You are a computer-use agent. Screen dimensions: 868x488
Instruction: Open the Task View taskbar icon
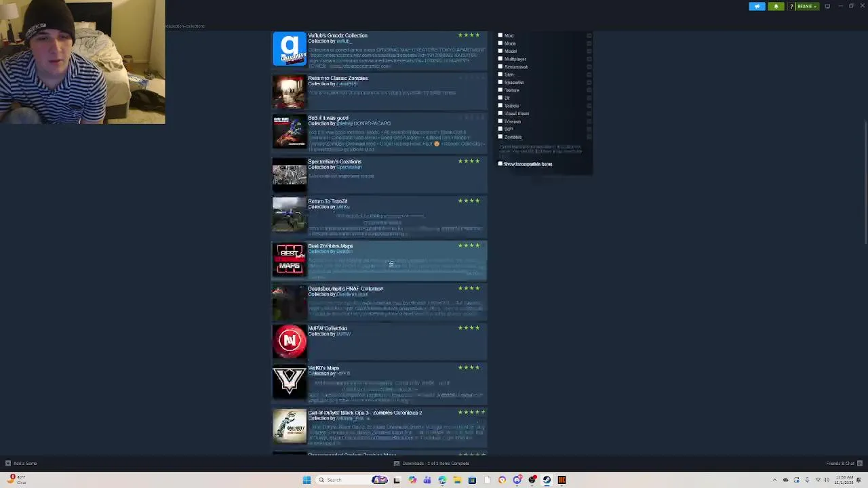coord(397,480)
